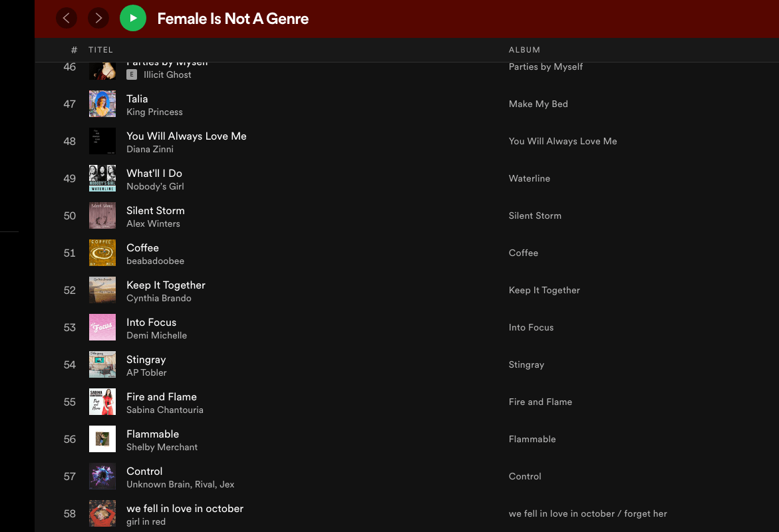Select the song Keep It Together
The height and width of the screenshot is (532, 779).
point(166,285)
